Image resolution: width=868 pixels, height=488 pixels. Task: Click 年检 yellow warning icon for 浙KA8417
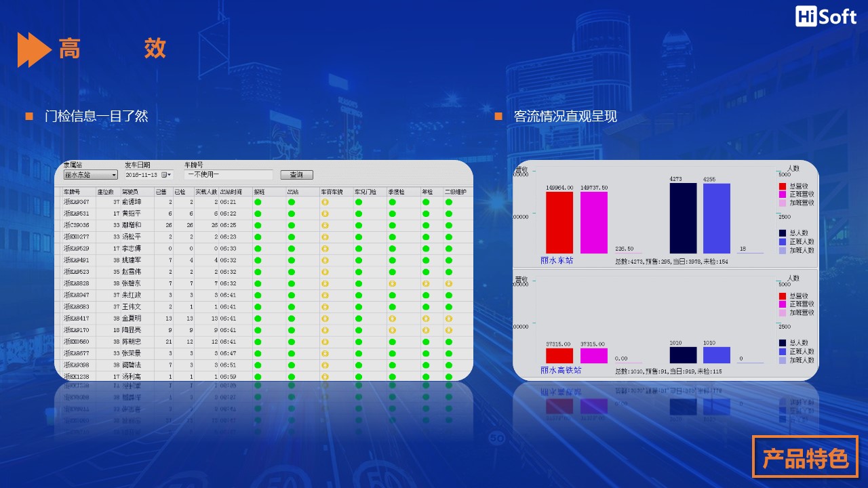click(426, 319)
